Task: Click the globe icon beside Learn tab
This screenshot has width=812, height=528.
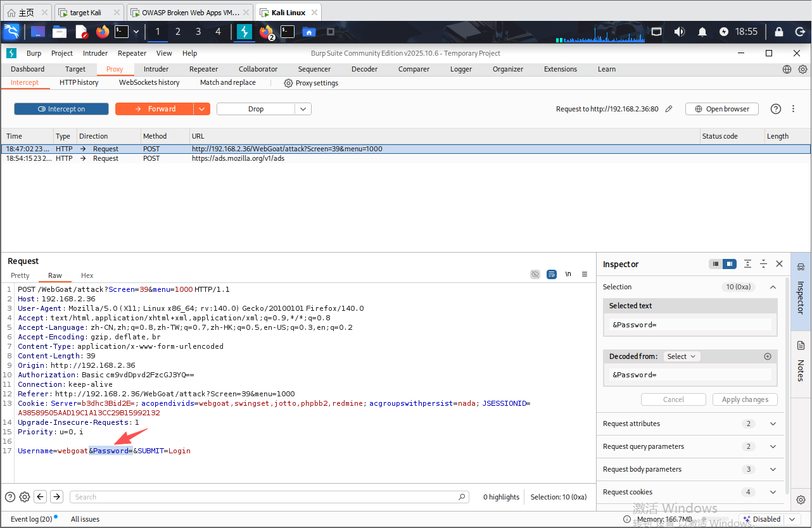Action: [787, 69]
